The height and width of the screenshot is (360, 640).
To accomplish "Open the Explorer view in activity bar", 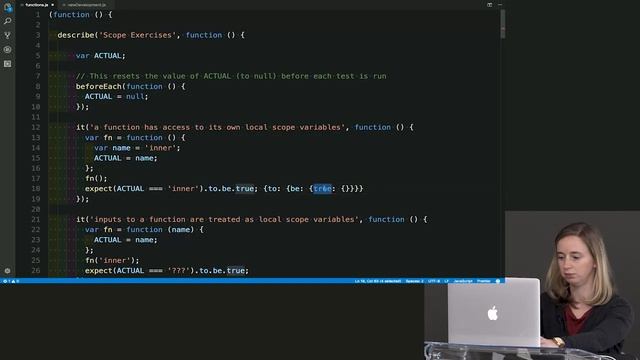I will [7, 7].
